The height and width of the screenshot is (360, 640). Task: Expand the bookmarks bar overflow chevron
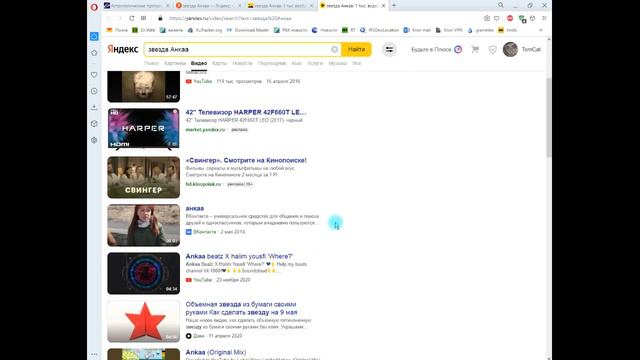click(541, 30)
